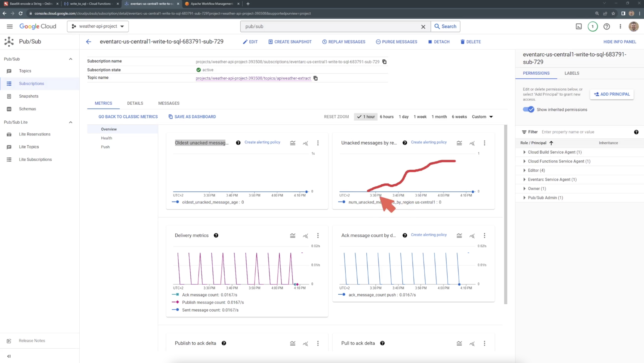Switch to the Apache Workflow Management browser tab
Screen dimensions: 644x363
tap(212, 4)
